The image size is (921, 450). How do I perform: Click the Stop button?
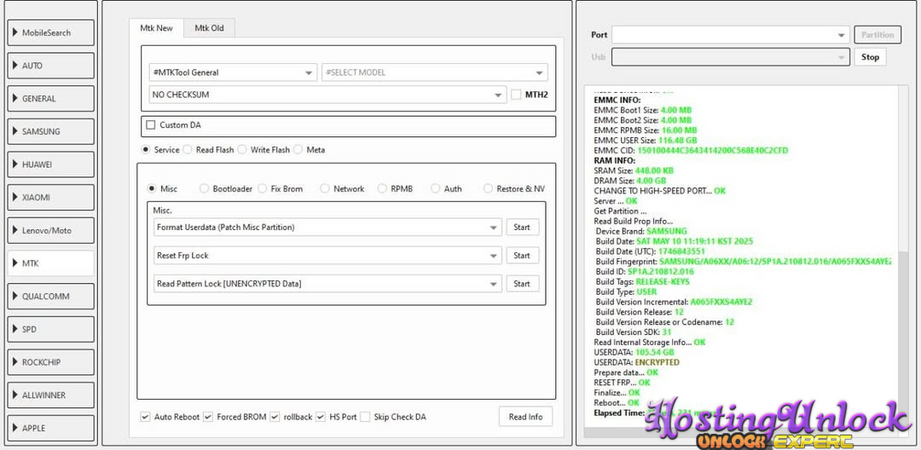[x=870, y=57]
